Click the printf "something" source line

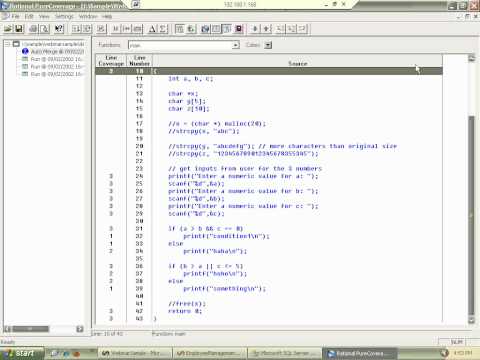click(x=224, y=289)
